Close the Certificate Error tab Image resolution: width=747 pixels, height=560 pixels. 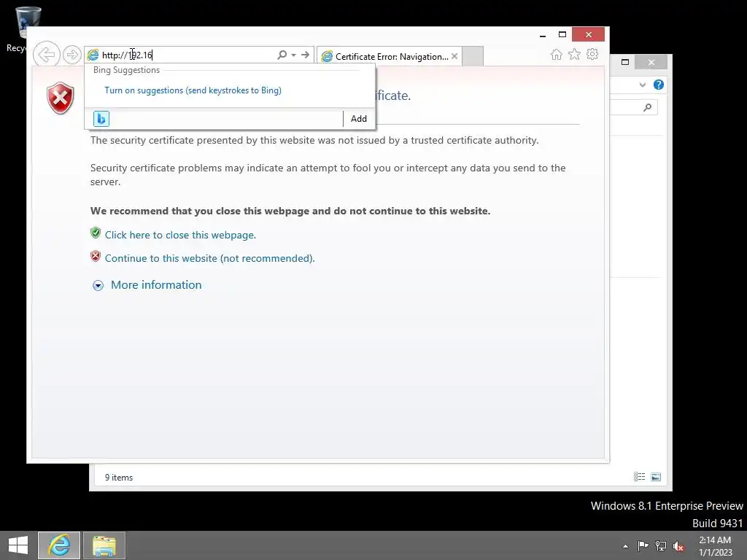tap(454, 56)
